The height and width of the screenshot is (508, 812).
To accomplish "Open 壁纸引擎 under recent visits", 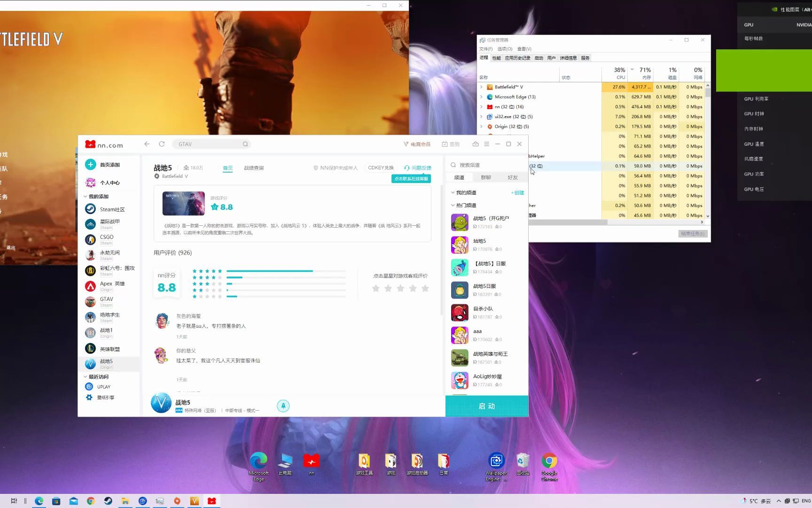I will point(105,397).
